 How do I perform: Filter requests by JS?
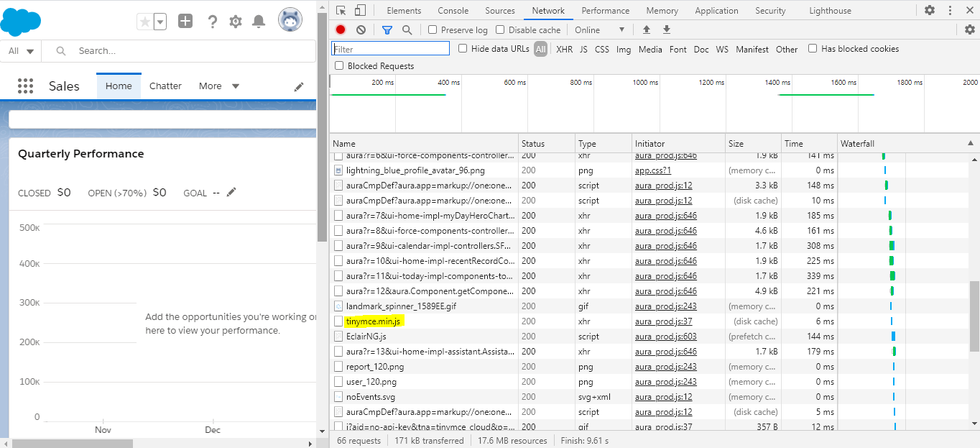pyautogui.click(x=583, y=50)
